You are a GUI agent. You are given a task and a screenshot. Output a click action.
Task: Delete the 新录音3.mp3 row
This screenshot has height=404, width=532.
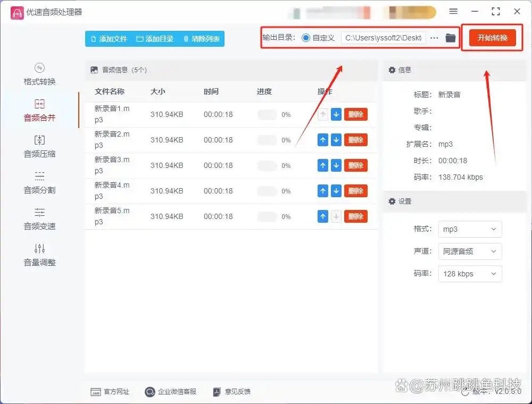click(x=355, y=165)
